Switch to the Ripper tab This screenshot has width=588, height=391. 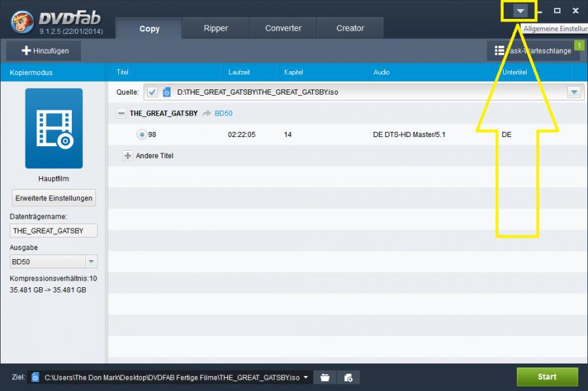[216, 28]
